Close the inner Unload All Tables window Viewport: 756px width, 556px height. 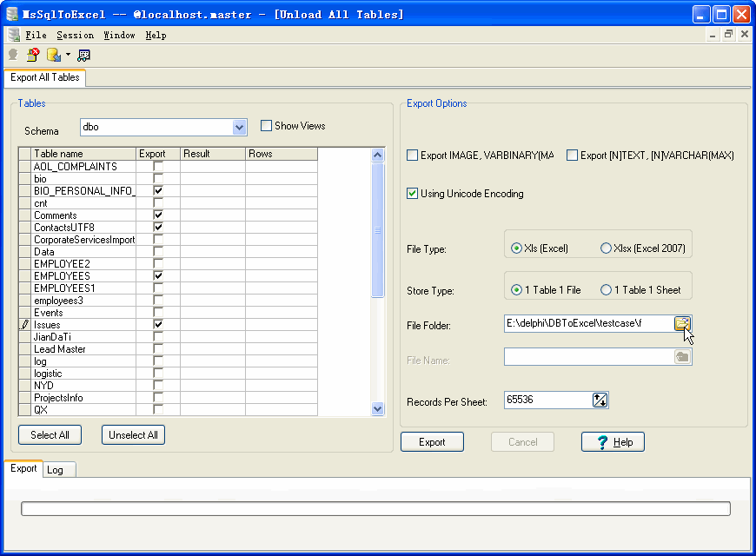[x=745, y=34]
